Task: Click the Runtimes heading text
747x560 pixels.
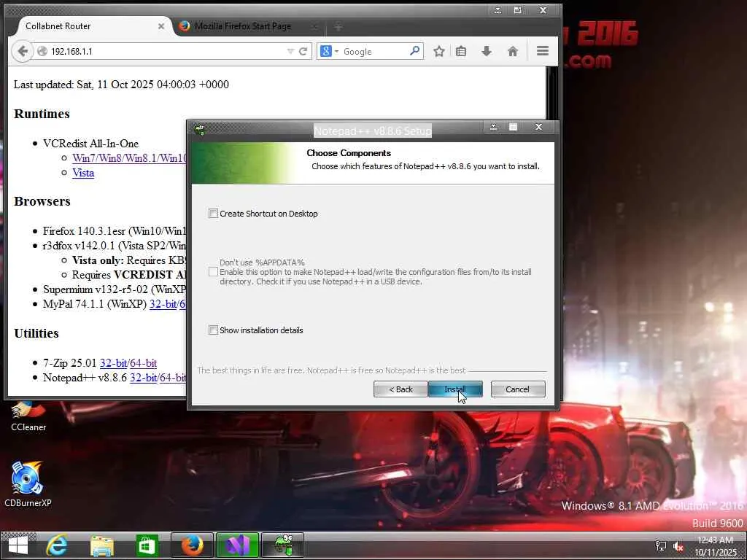Action: coord(42,114)
